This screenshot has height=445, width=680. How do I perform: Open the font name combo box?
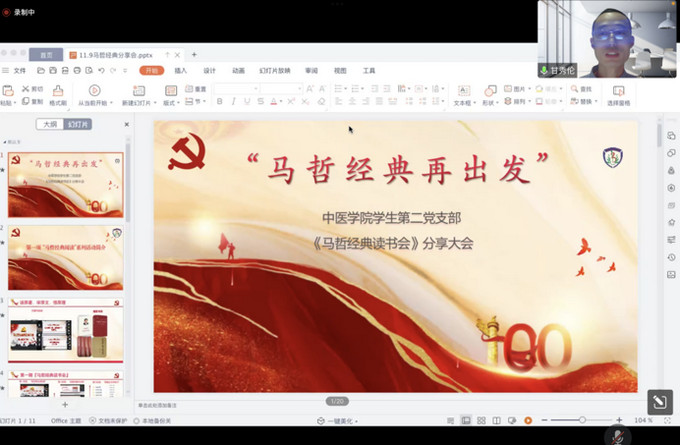[236, 89]
